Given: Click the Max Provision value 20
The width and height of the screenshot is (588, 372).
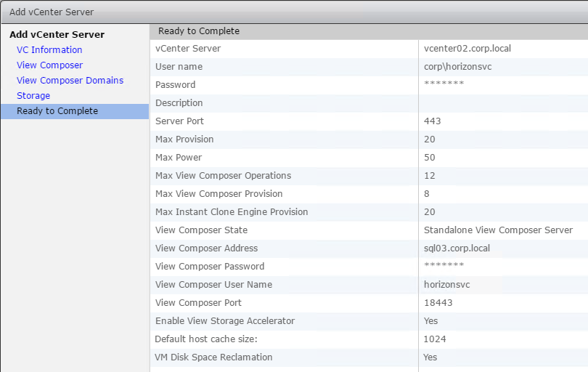Looking at the screenshot, I should point(429,139).
